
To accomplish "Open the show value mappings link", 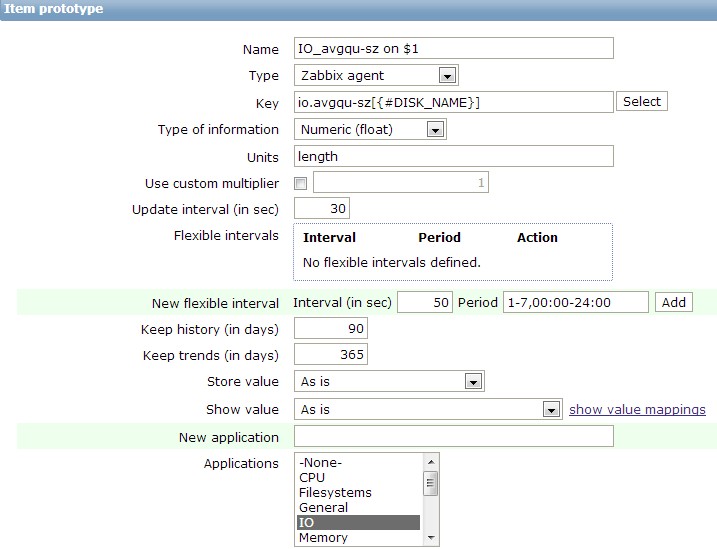I will click(637, 410).
